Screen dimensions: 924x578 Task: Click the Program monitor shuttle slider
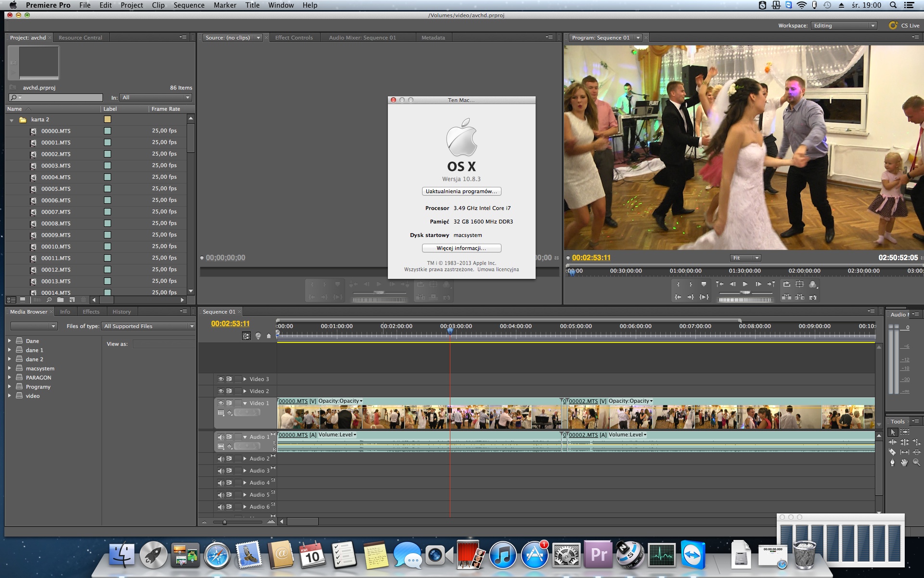coord(745,292)
